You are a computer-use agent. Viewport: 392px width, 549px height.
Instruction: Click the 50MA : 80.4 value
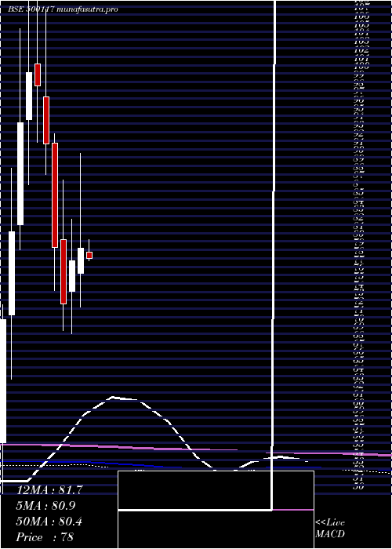[x=49, y=522]
